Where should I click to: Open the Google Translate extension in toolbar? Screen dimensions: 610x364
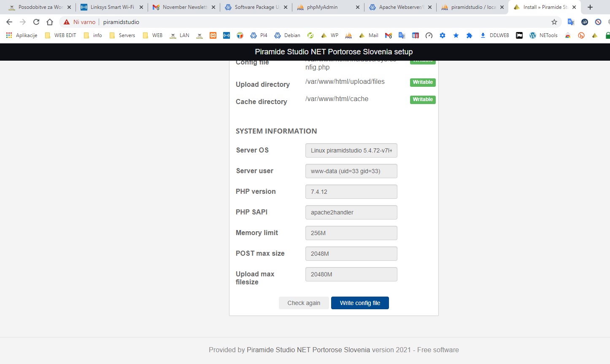tap(571, 22)
